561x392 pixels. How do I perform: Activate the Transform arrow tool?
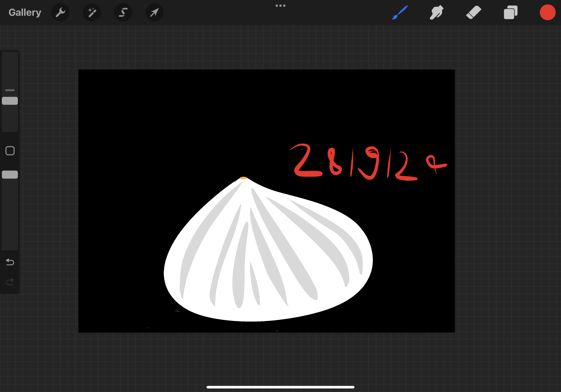[x=154, y=12]
